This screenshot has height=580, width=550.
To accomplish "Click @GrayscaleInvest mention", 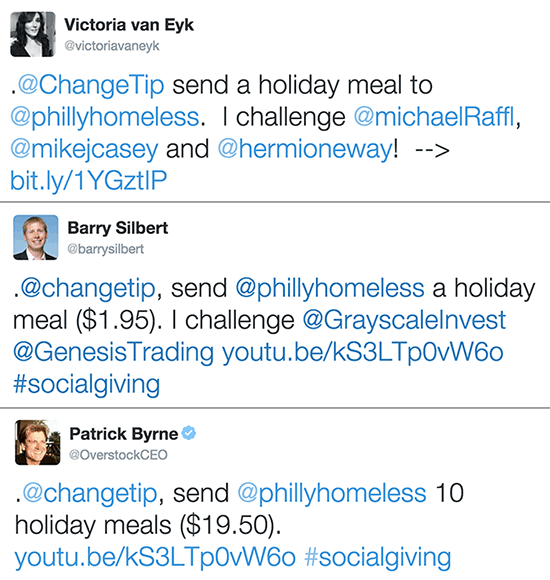I will point(404,320).
